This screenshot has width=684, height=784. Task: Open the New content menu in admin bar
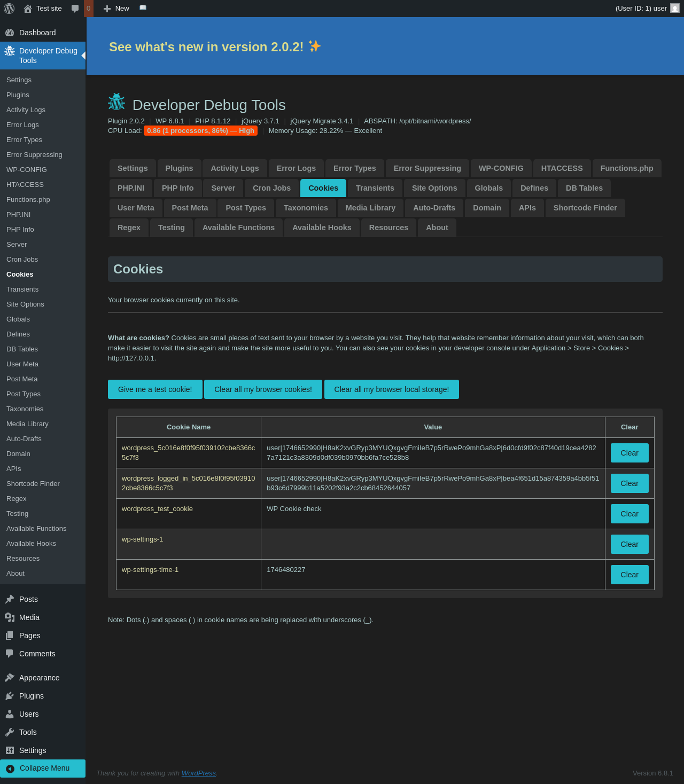(116, 9)
